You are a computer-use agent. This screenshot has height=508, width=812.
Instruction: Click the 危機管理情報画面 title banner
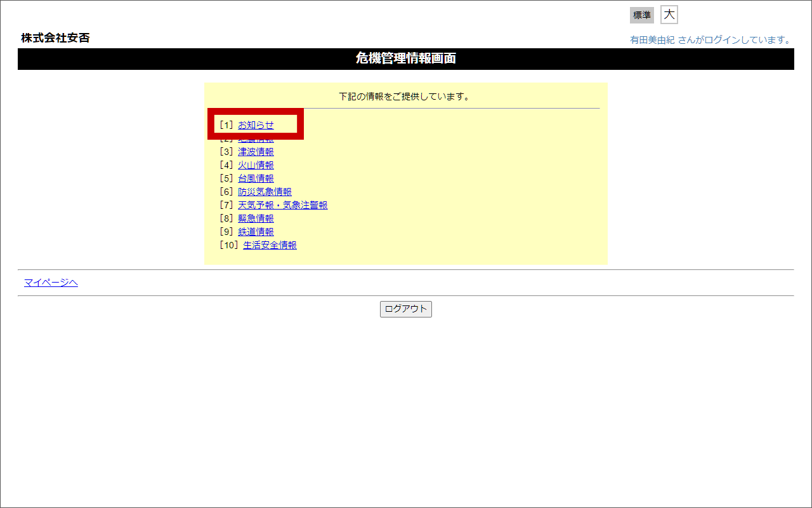point(406,58)
